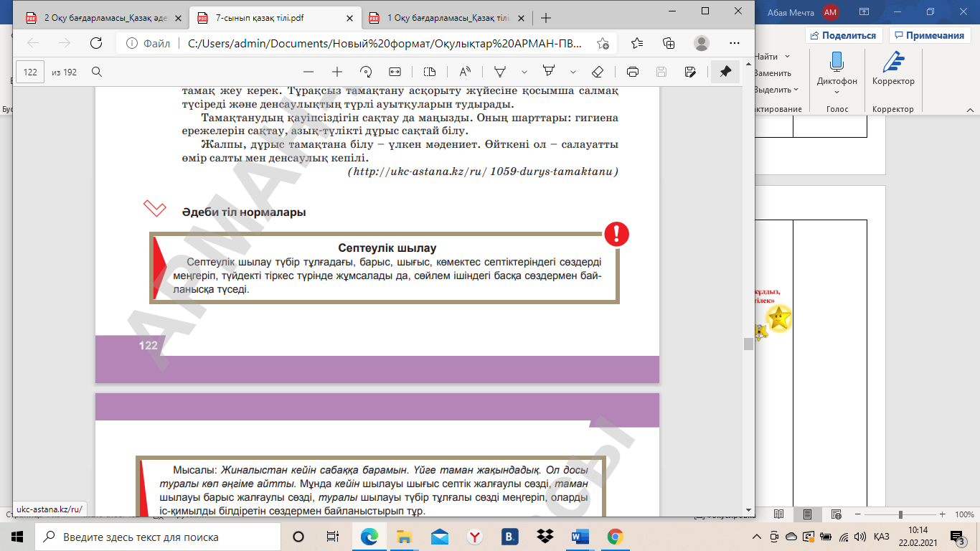The image size is (980, 551).
Task: Refresh the Edge page
Action: 95,43
